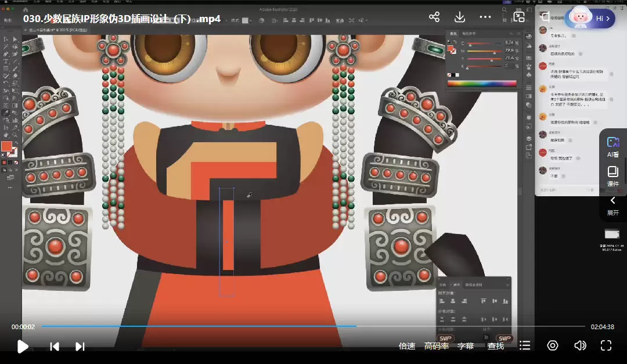The image size is (627, 364).
Task: Choose the Line Segment tool
Action: coord(15,61)
